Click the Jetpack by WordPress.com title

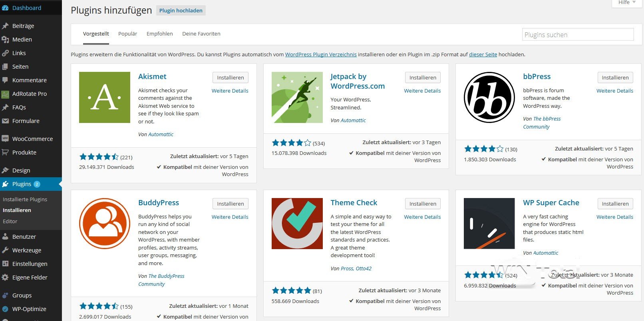coord(358,81)
